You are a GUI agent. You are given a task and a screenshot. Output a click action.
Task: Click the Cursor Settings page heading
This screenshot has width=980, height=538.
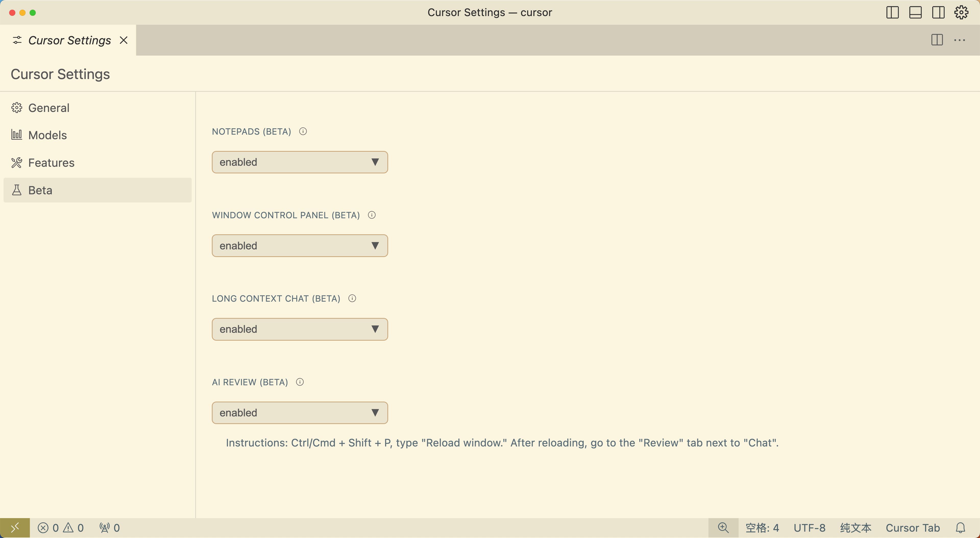point(60,74)
